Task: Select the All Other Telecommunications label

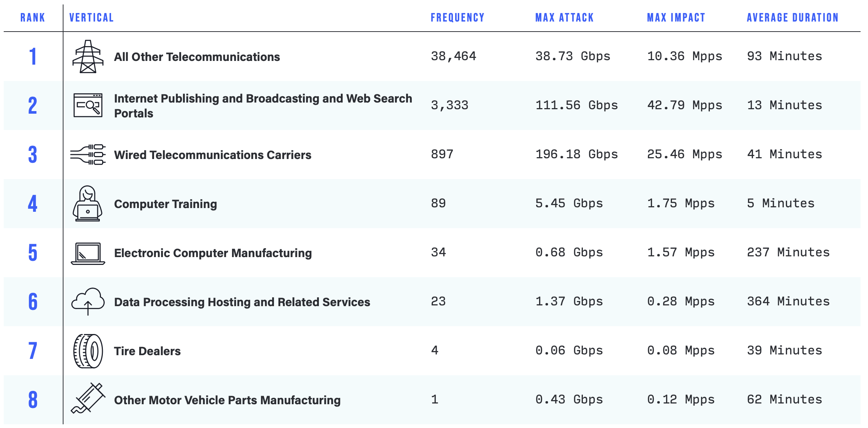Action: pos(197,57)
